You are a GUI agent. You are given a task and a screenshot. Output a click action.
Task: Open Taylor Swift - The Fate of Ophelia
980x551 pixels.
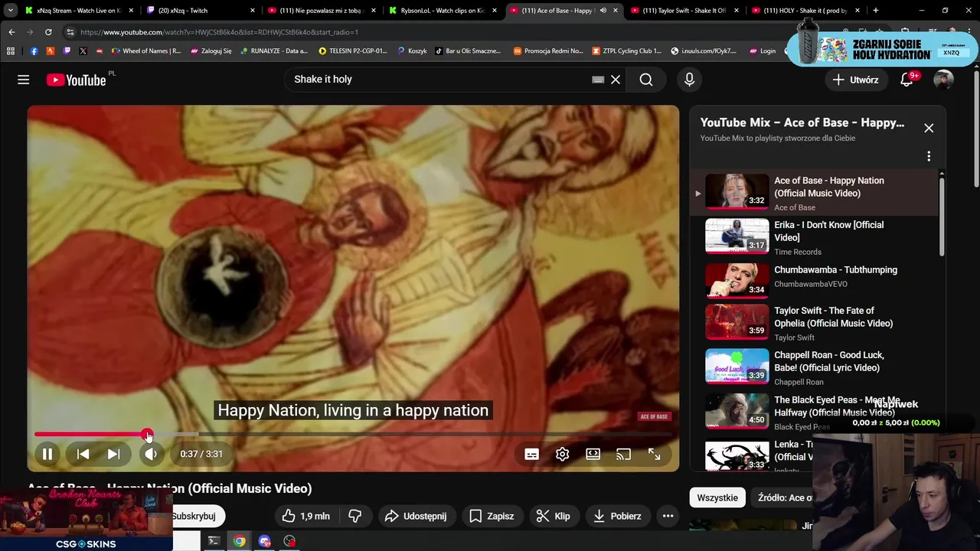click(815, 323)
